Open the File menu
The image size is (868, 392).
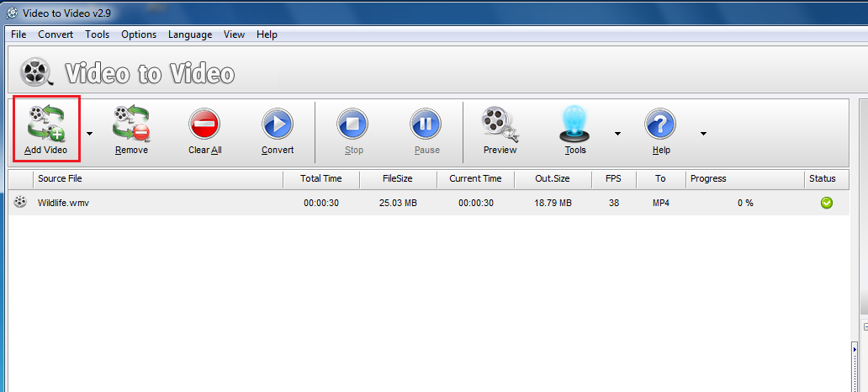tap(19, 34)
